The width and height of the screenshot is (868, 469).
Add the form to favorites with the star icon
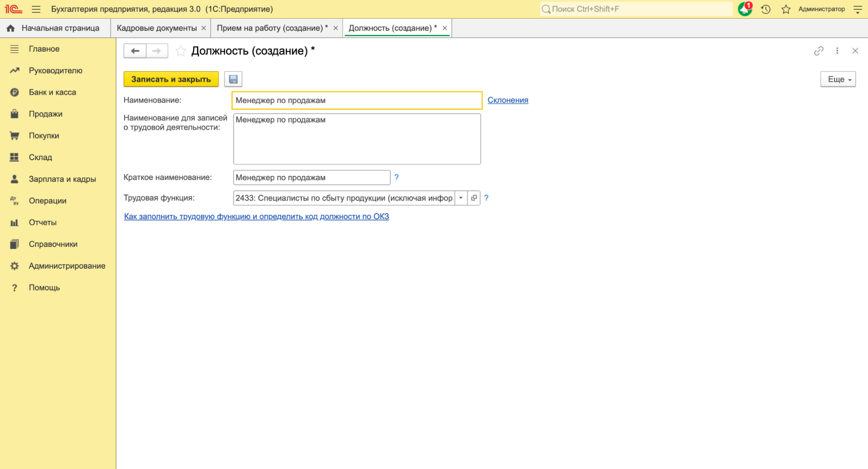pos(181,51)
